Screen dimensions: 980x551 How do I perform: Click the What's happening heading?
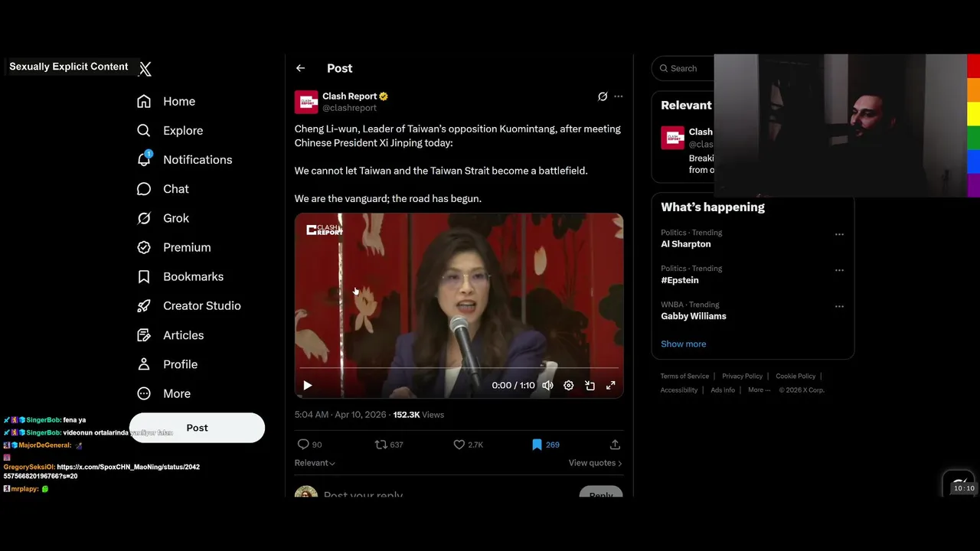[x=713, y=207]
